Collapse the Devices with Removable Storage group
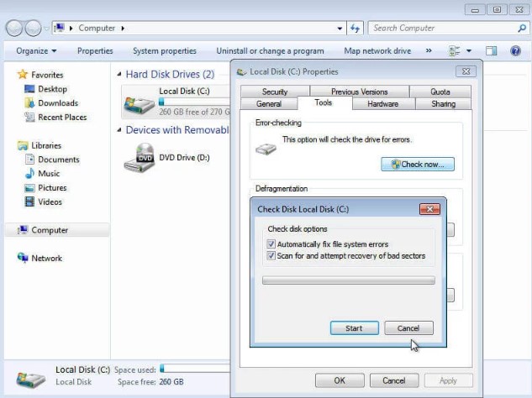The width and height of the screenshot is (532, 398). tap(119, 130)
